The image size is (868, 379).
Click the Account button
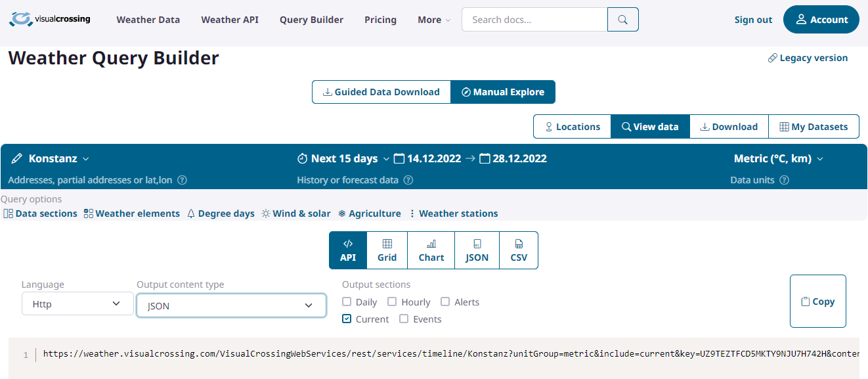(821, 20)
